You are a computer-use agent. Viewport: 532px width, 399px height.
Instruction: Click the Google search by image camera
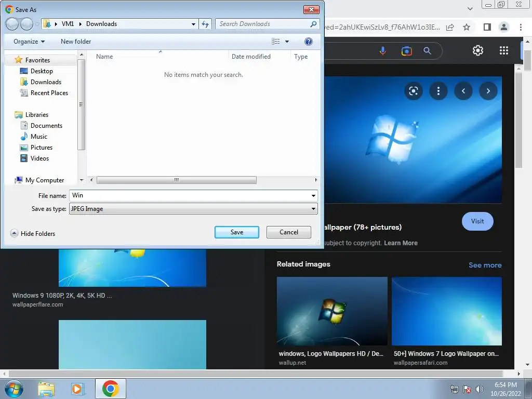click(406, 51)
